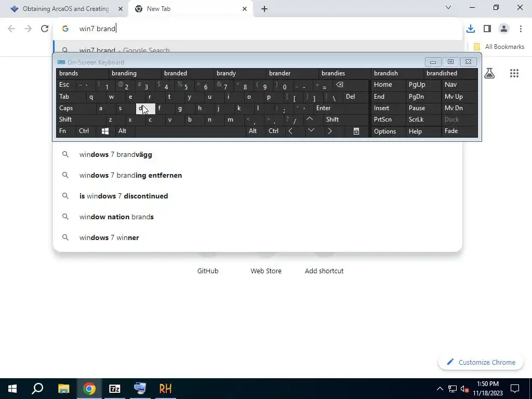532x399 pixels.
Task: Choose 'branding' word prediction
Action: (x=135, y=73)
